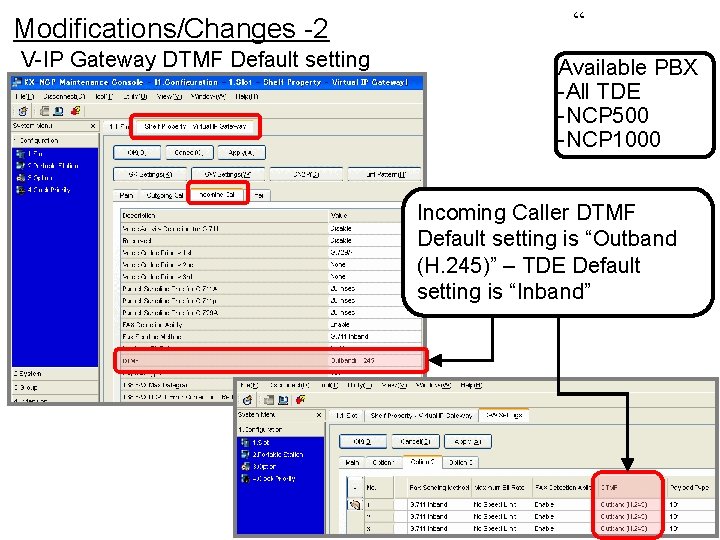Image resolution: width=720 pixels, height=540 pixels.
Task: Switch to Option 1 tab in GW Settings
Action: click(x=382, y=462)
